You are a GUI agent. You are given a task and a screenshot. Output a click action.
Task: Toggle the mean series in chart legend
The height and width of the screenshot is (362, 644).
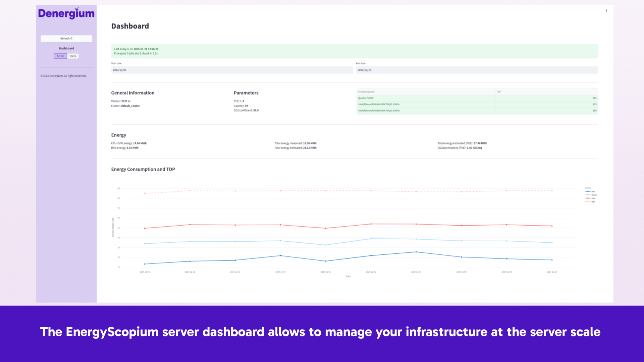click(x=591, y=195)
